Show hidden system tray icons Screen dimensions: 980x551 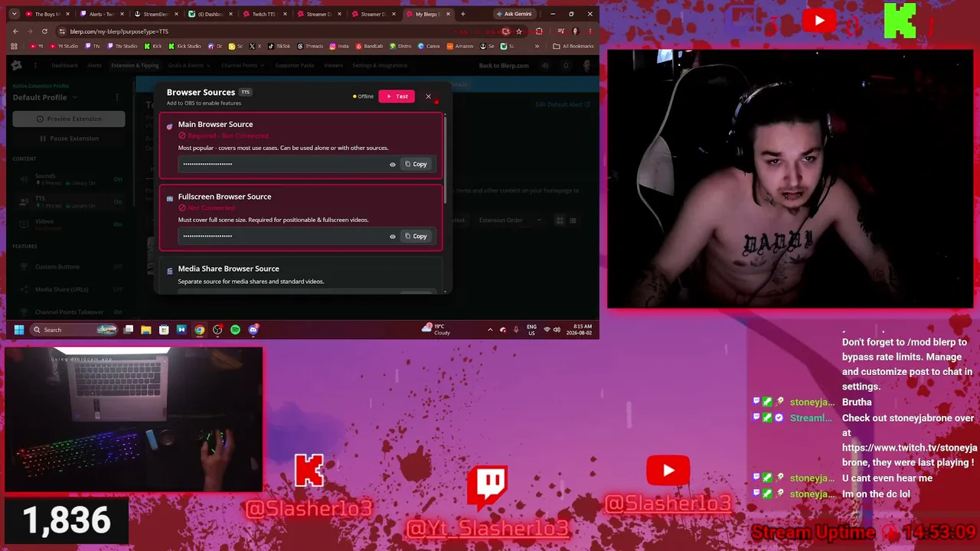pos(490,330)
